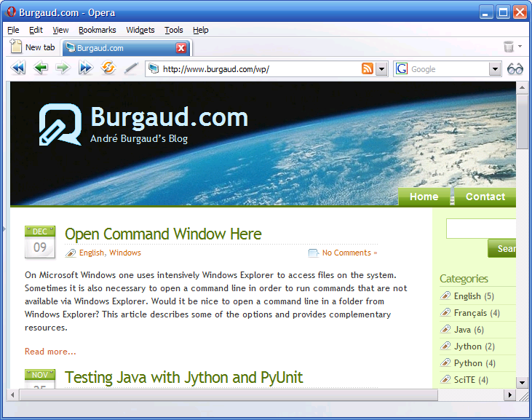Open Testing Java with Jython and PyUnit

[183, 377]
